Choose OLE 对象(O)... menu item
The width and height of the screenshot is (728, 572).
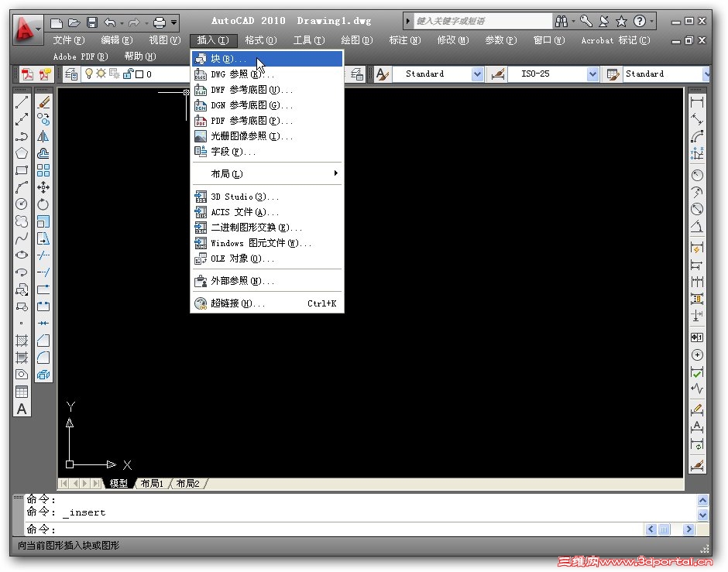(267, 259)
